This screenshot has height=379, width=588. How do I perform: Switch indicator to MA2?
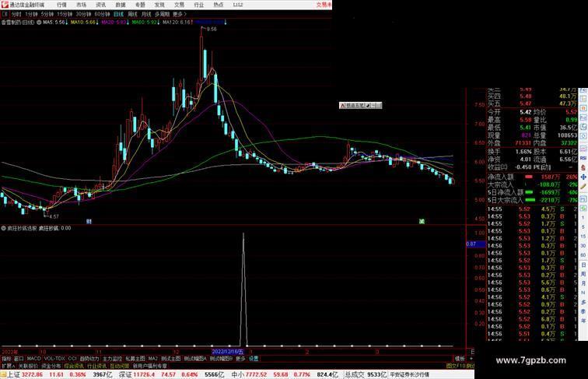coord(152,359)
